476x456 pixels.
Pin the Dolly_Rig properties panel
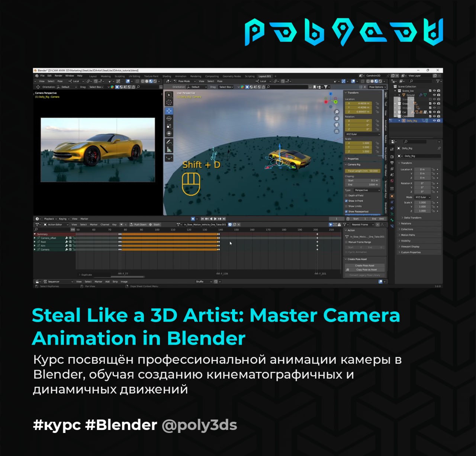click(x=439, y=148)
